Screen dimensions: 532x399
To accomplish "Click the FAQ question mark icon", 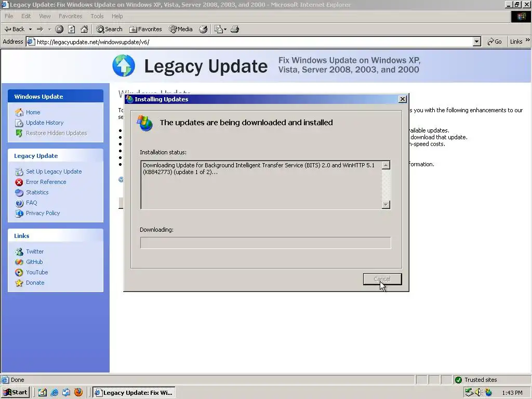I will pyautogui.click(x=19, y=203).
